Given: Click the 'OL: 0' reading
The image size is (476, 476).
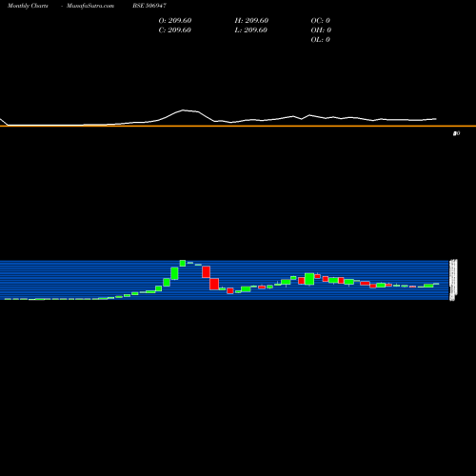Looking at the screenshot, I should click(320, 39).
